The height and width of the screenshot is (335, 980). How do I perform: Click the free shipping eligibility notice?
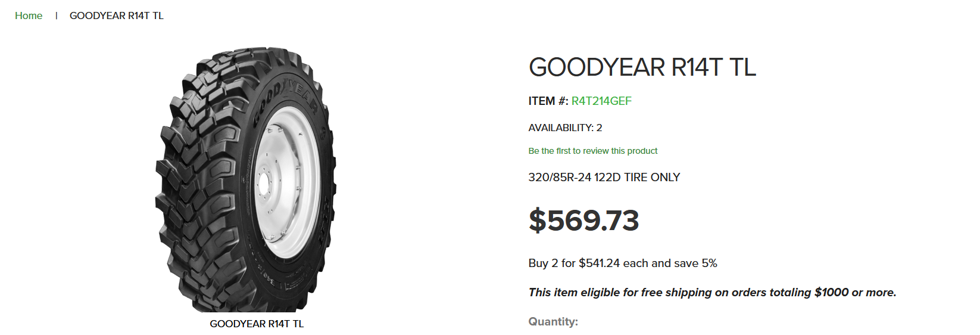click(x=712, y=292)
